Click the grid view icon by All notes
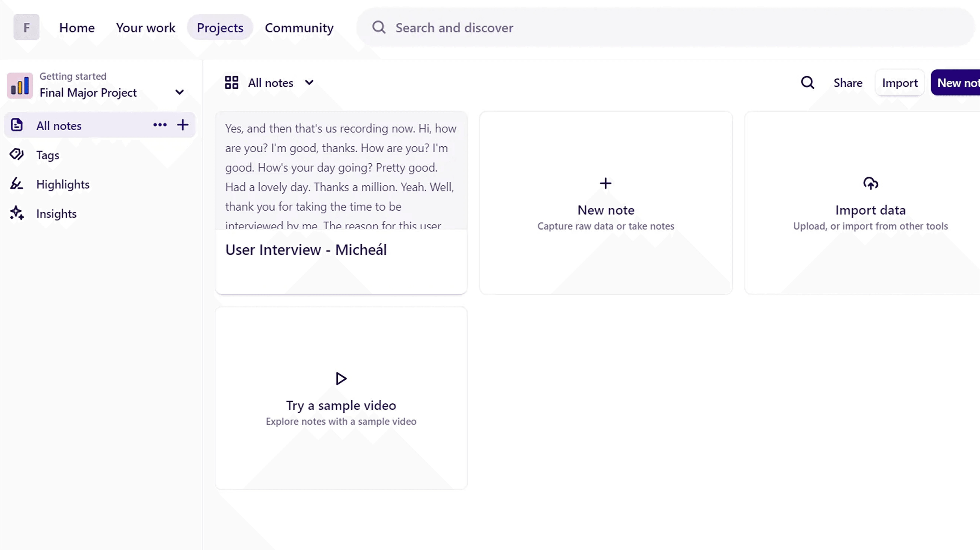980x550 pixels. point(232,82)
